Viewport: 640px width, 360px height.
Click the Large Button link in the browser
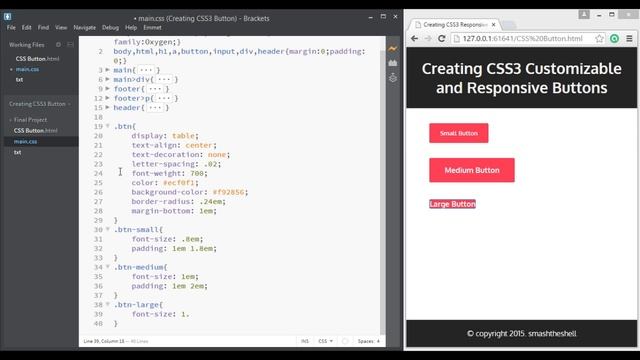453,204
